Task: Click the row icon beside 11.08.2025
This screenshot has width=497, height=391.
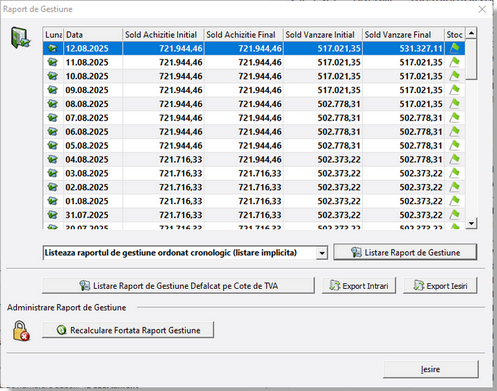Action: click(53, 62)
